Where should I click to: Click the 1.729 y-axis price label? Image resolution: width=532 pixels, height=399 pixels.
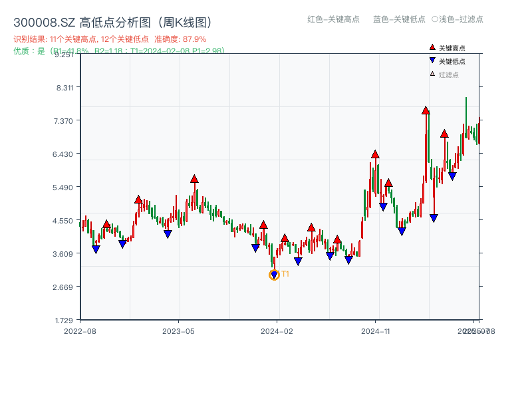point(64,321)
